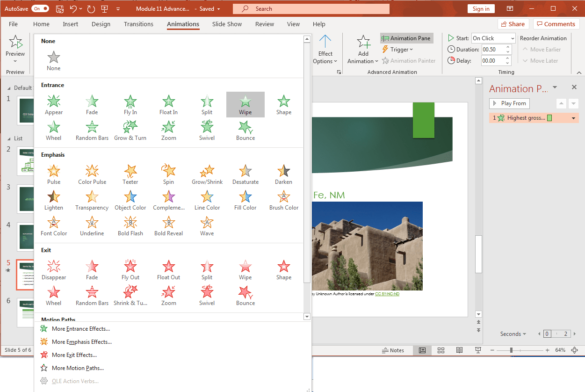Switch to the Design tab

coord(101,24)
